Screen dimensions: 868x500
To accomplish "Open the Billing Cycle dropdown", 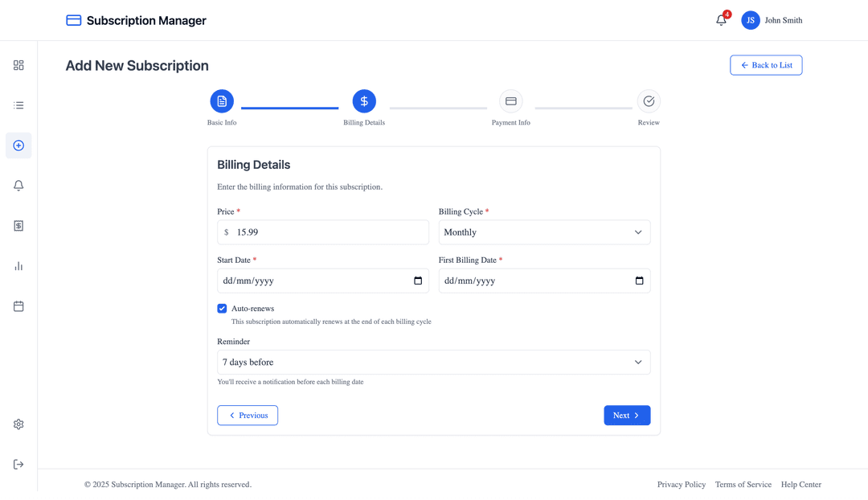I will pos(545,232).
